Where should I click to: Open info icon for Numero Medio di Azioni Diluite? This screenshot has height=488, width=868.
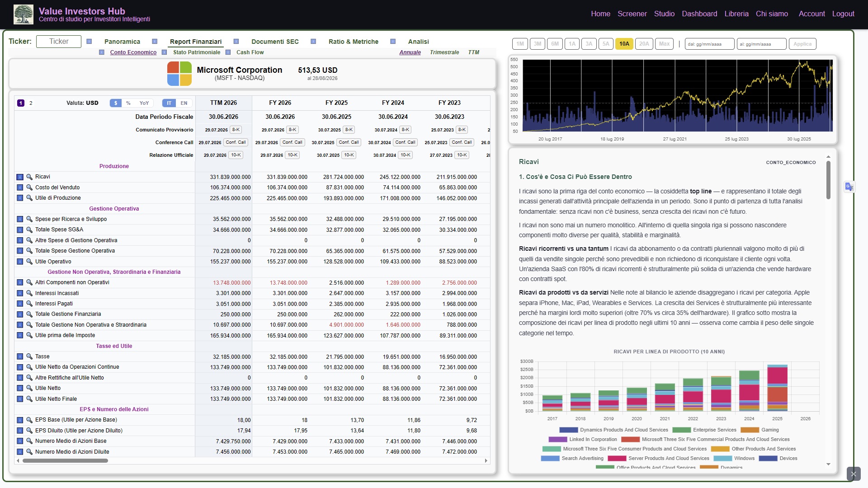click(20, 452)
